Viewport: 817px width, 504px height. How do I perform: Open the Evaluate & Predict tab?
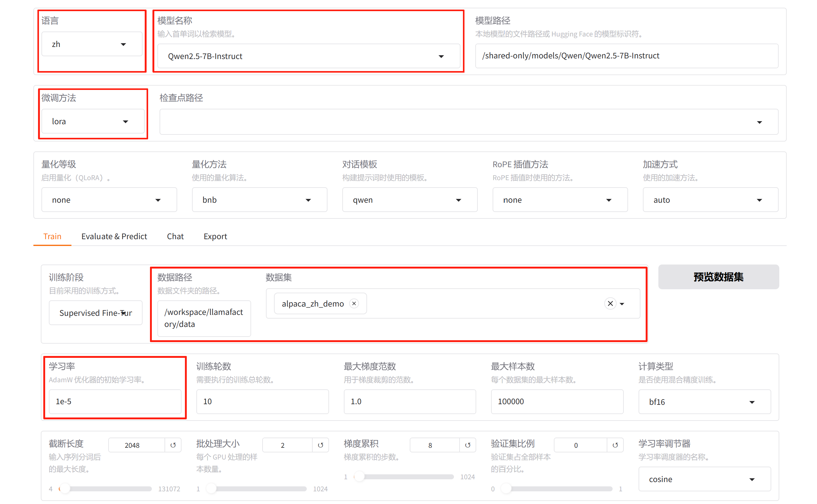point(114,236)
